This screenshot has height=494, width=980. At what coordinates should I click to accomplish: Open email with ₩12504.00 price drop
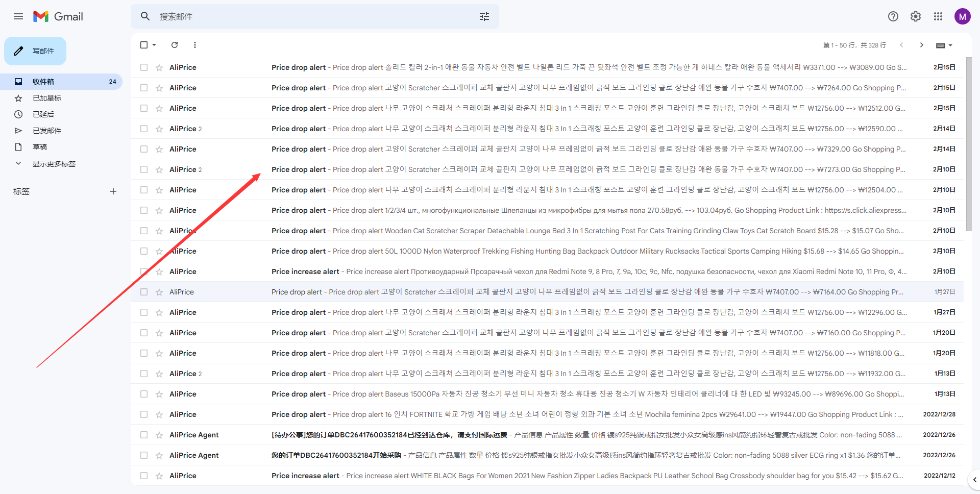click(x=547, y=190)
